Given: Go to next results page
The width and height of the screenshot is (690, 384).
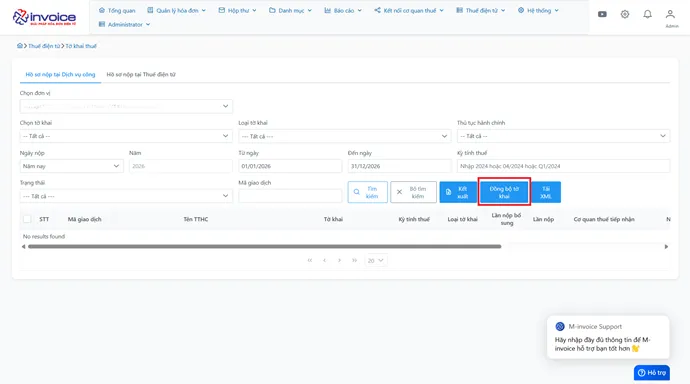Looking at the screenshot, I should pyautogui.click(x=339, y=260).
